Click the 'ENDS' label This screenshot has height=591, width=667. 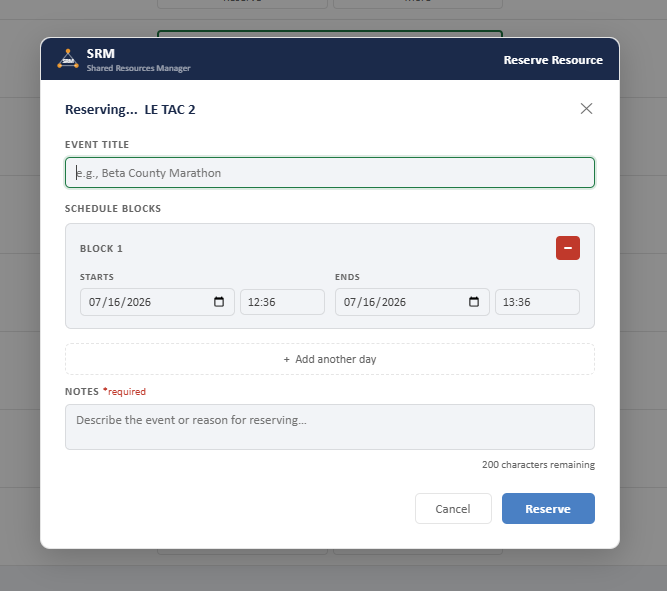pyautogui.click(x=347, y=277)
